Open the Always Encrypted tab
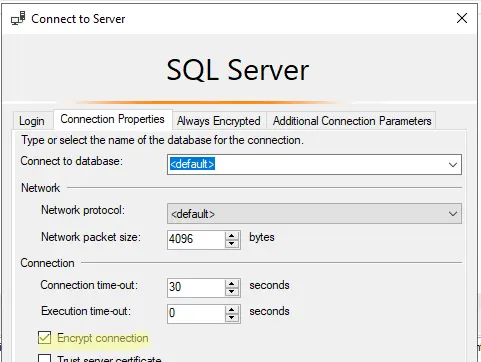 pyautogui.click(x=219, y=121)
